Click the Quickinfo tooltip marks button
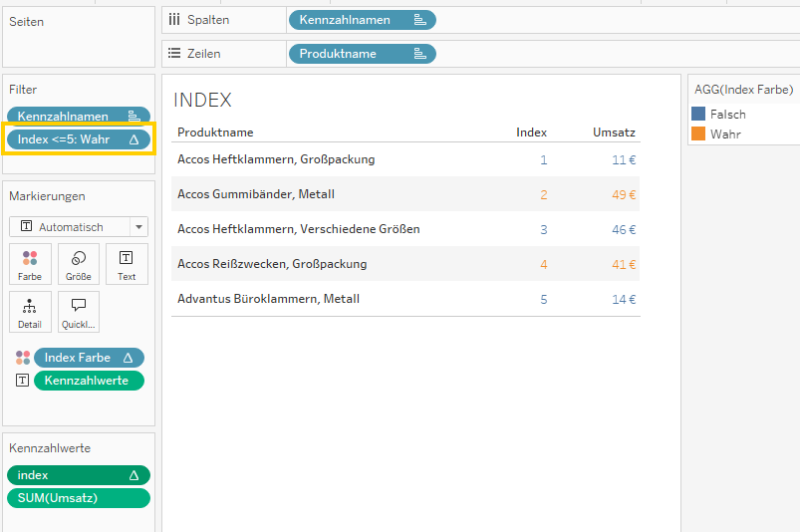Screen dimensions: 800x532 [78, 312]
